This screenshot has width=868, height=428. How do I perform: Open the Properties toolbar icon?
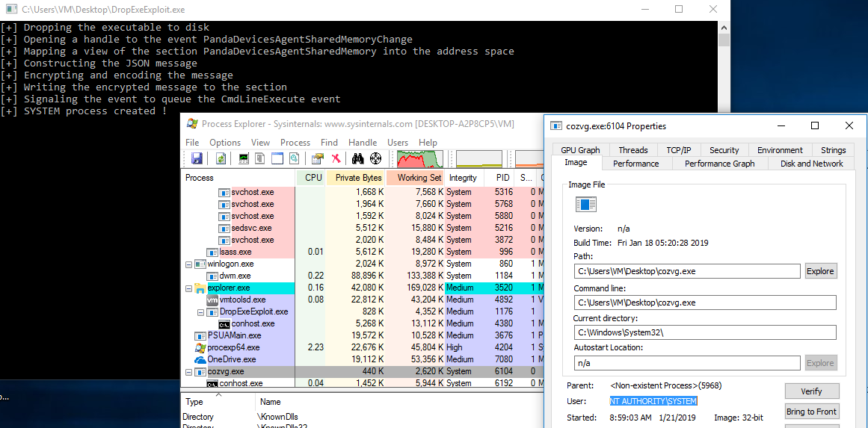pos(317,158)
